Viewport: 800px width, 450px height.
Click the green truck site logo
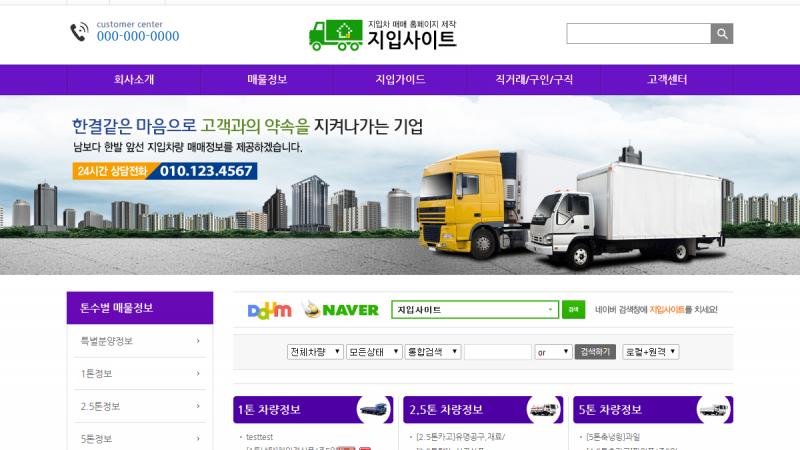point(336,34)
